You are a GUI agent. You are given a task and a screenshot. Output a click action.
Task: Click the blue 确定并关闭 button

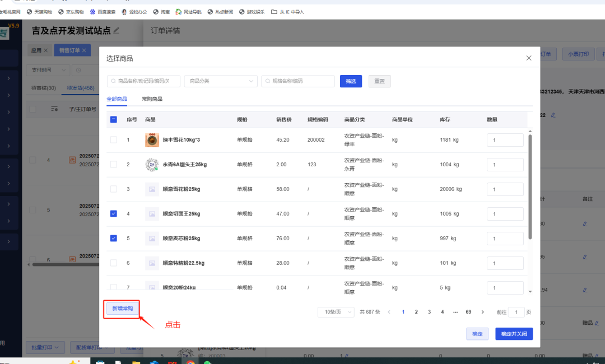click(514, 334)
